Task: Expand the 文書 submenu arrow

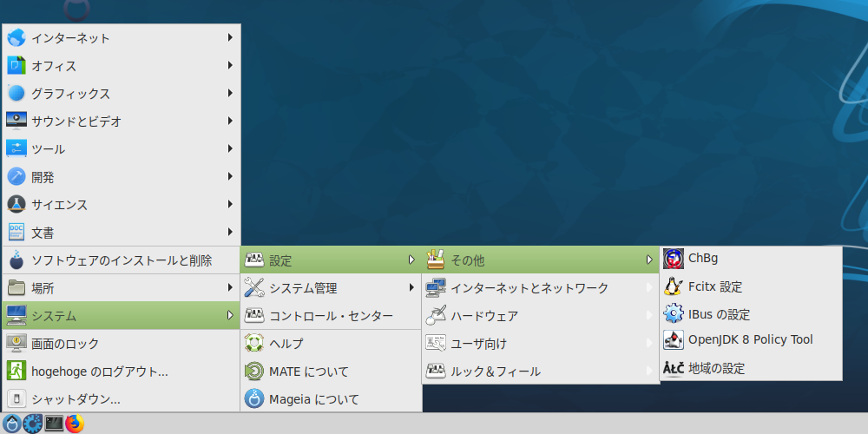Action: 230,233
